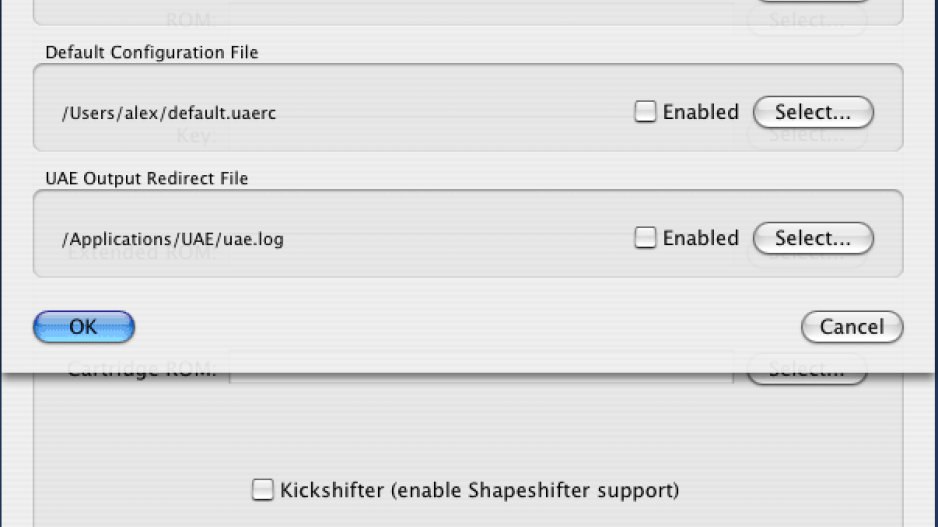Click Select... for Default Configuration File

(x=813, y=112)
